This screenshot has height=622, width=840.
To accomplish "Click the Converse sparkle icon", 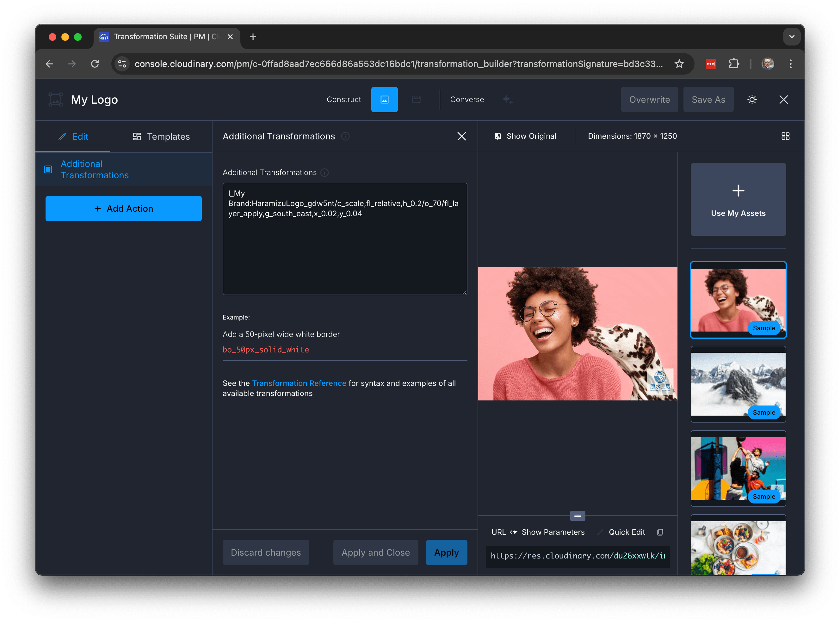I will (507, 99).
